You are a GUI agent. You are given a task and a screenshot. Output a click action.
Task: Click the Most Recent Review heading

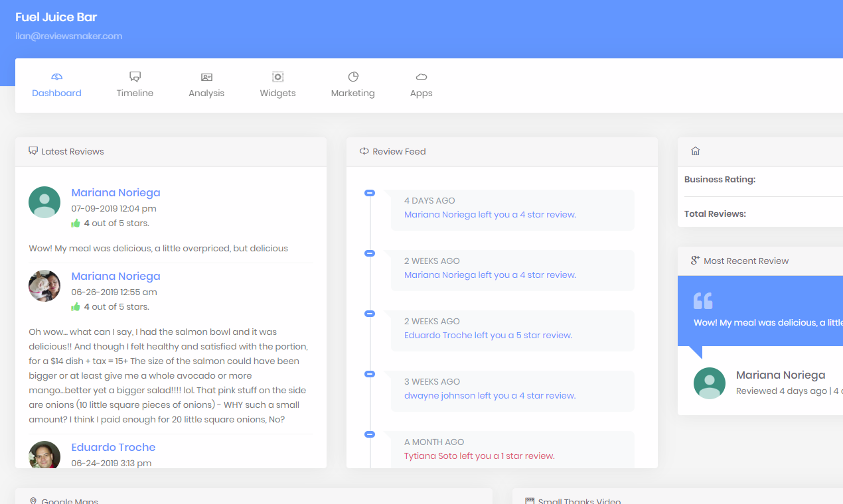click(x=746, y=261)
